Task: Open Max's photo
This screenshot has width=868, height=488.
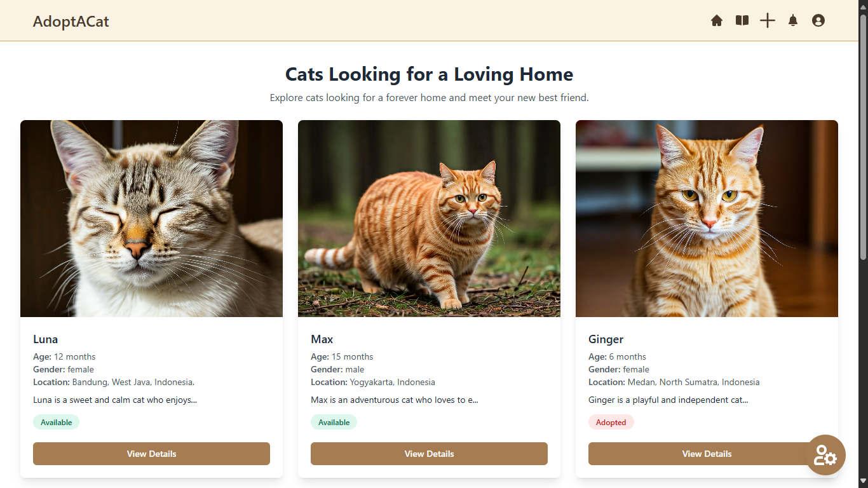Action: pyautogui.click(x=429, y=219)
